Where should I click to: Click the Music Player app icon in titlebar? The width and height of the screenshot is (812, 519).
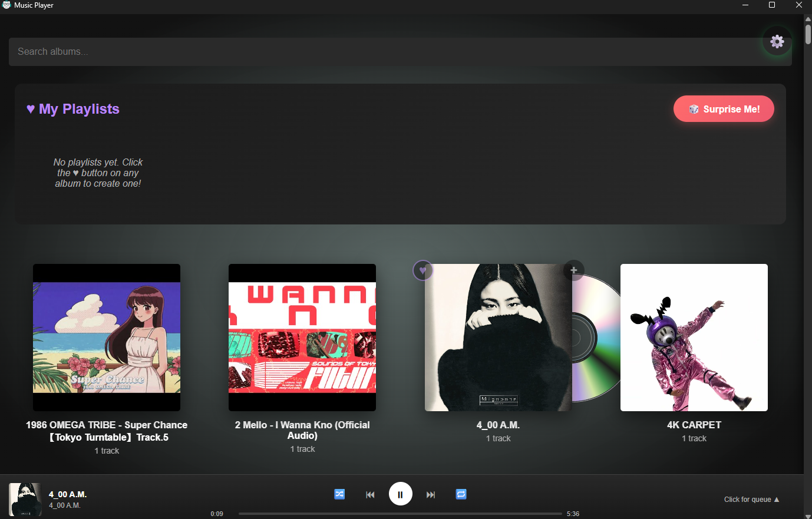[6, 5]
